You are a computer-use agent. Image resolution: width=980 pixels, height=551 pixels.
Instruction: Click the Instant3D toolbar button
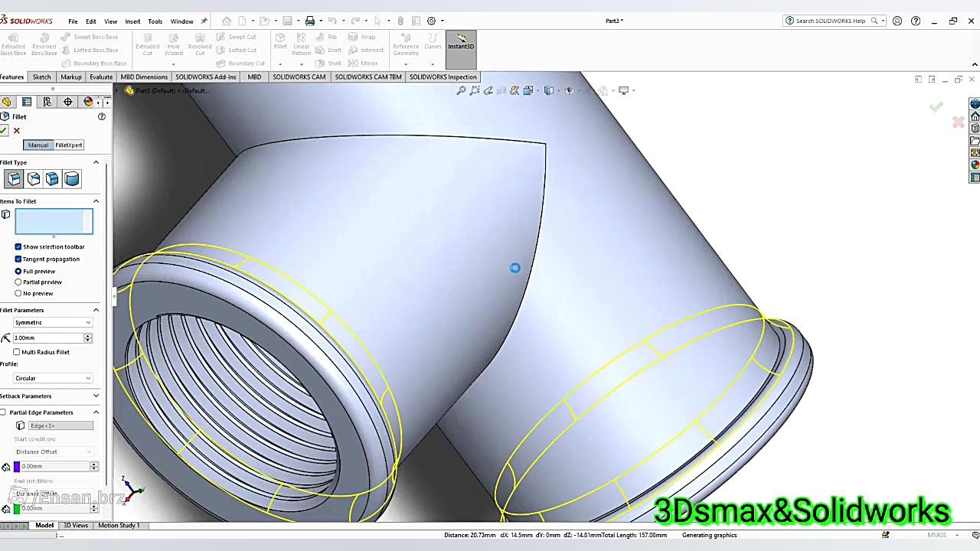pyautogui.click(x=461, y=41)
